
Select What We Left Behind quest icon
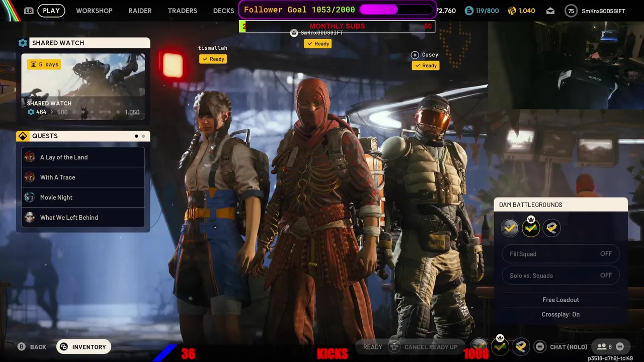(30, 218)
